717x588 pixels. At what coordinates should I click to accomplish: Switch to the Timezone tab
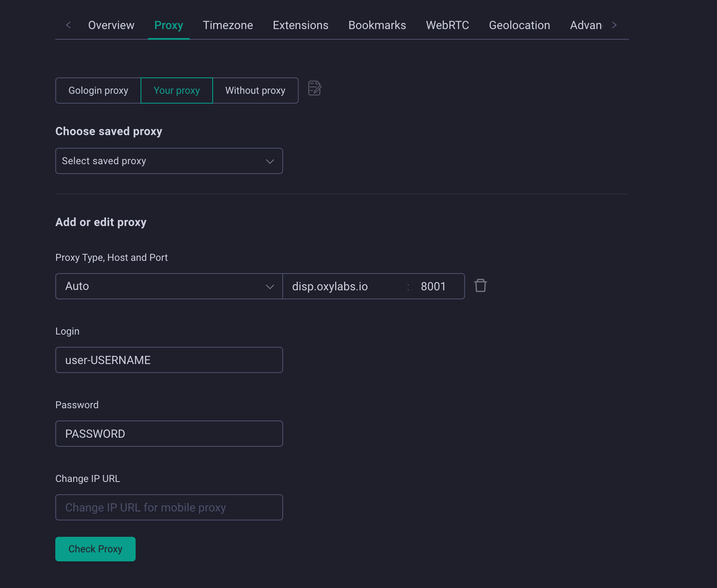tap(228, 25)
